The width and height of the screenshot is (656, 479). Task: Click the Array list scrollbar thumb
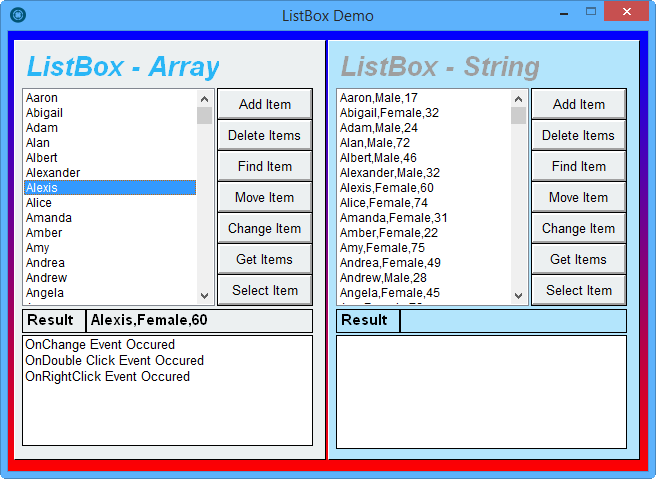coord(204,115)
